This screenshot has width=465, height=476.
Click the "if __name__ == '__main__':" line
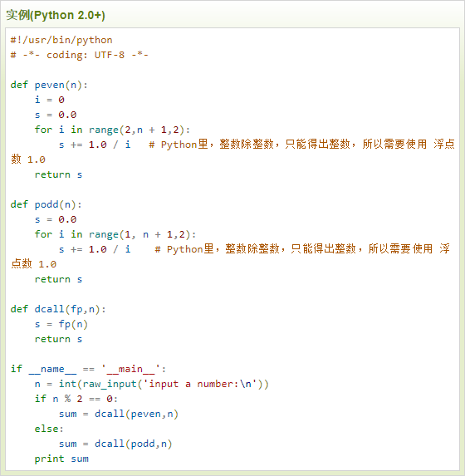point(88,369)
